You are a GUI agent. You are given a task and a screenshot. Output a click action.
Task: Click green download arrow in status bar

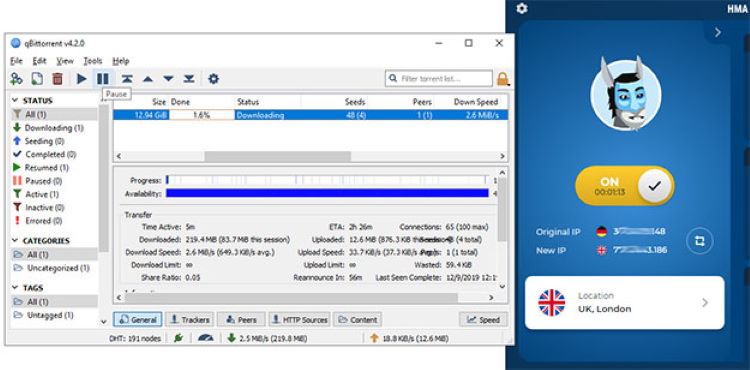pyautogui.click(x=232, y=338)
